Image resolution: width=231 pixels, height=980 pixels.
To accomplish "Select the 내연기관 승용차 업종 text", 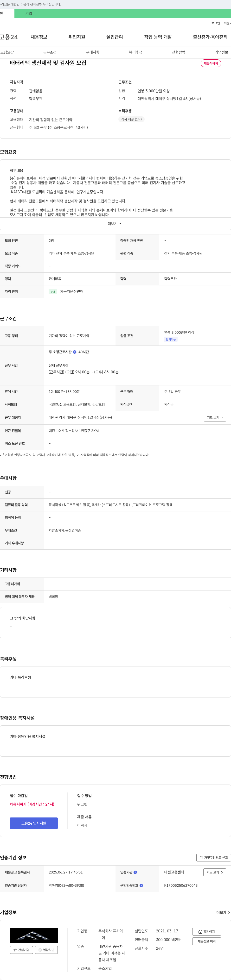I will (x=111, y=953).
